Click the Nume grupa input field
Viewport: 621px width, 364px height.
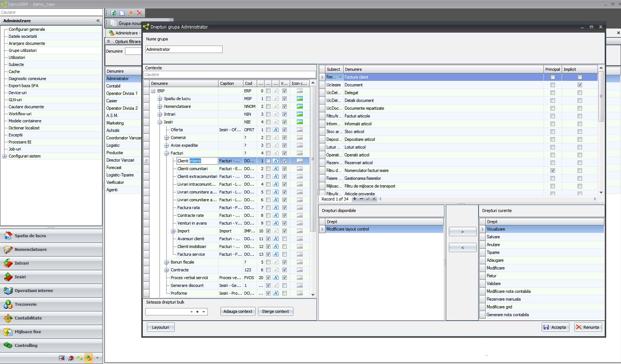[184, 49]
